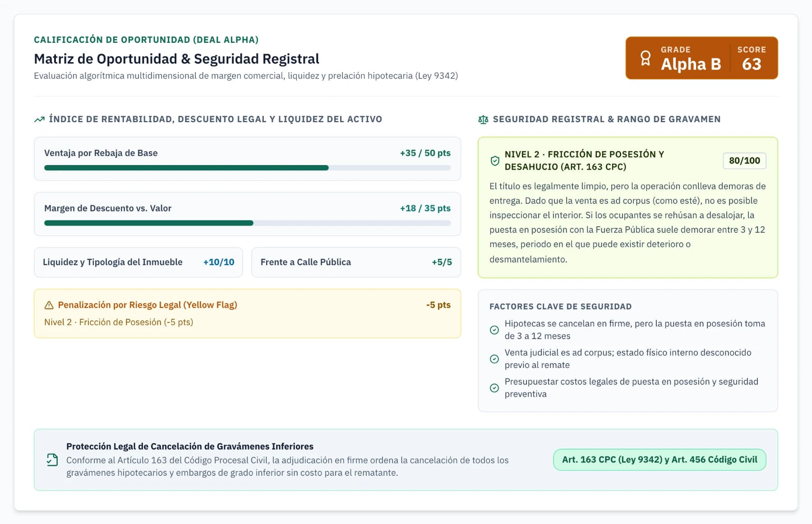This screenshot has height=524, width=812.
Task: Click the check-circle icon beside Presupuestar costos legales
Action: (494, 388)
